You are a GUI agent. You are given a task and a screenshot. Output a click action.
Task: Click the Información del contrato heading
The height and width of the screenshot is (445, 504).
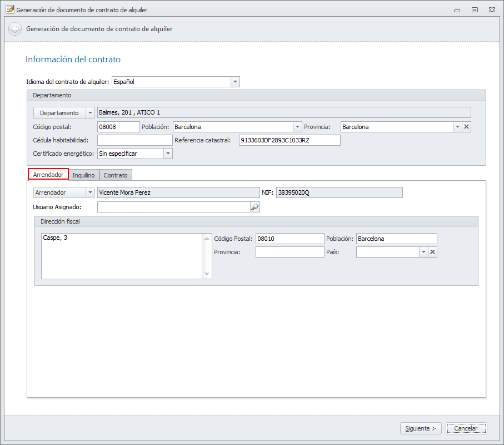coord(73,59)
